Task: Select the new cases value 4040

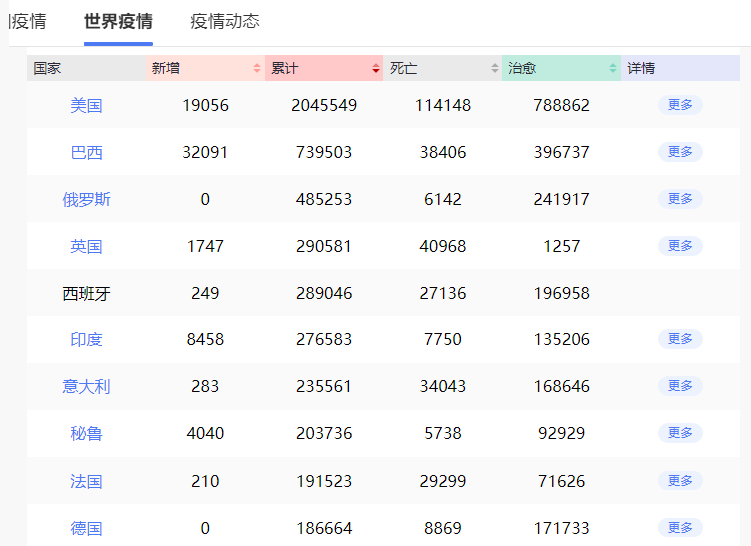Action: click(205, 433)
